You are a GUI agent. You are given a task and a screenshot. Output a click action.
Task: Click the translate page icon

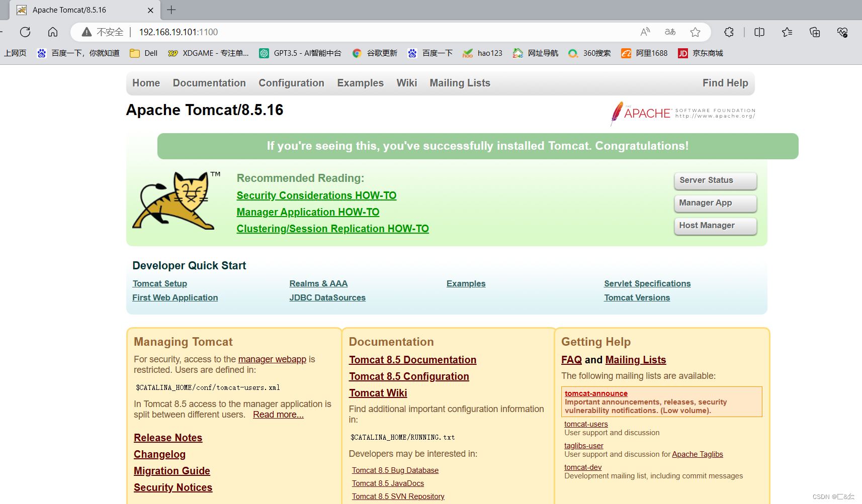tap(670, 32)
